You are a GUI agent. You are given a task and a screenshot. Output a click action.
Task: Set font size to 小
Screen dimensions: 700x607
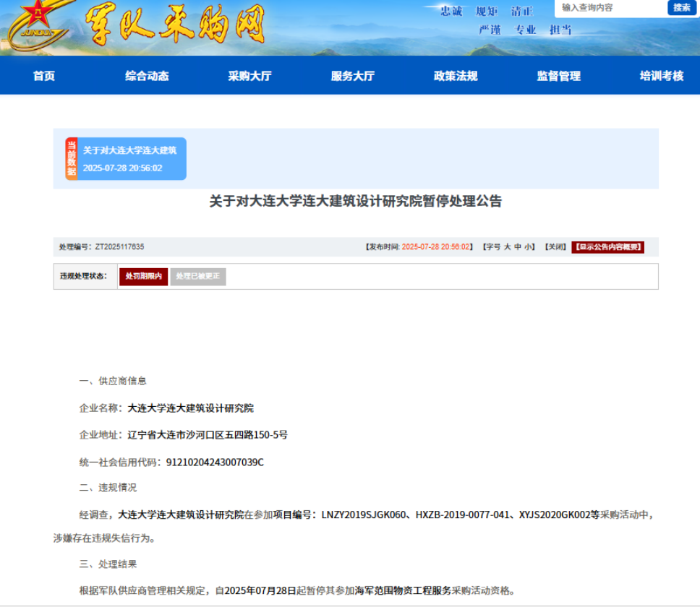(527, 246)
